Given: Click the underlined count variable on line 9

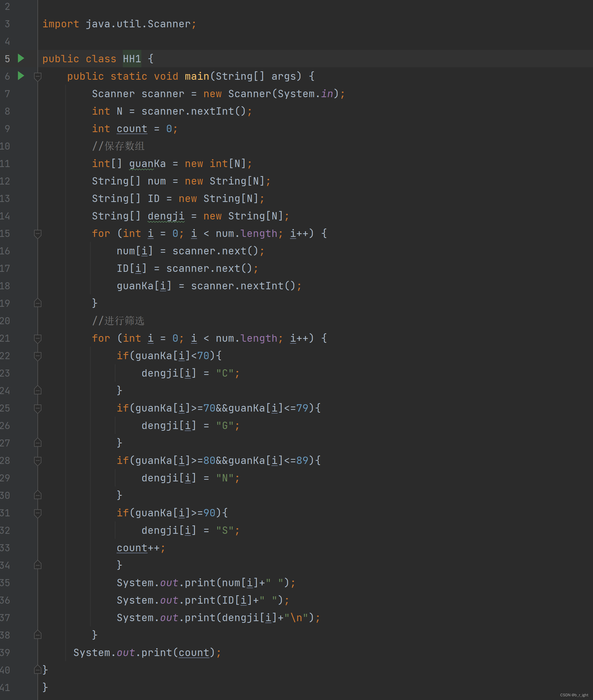Looking at the screenshot, I should point(132,129).
